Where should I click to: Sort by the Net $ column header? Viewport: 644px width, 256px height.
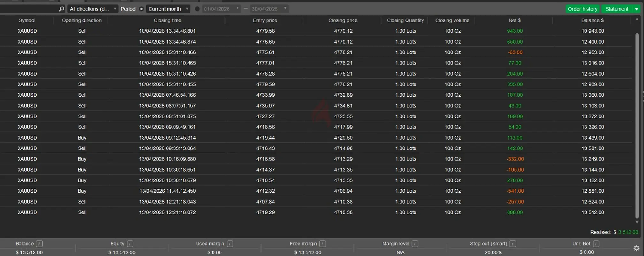pyautogui.click(x=514, y=20)
